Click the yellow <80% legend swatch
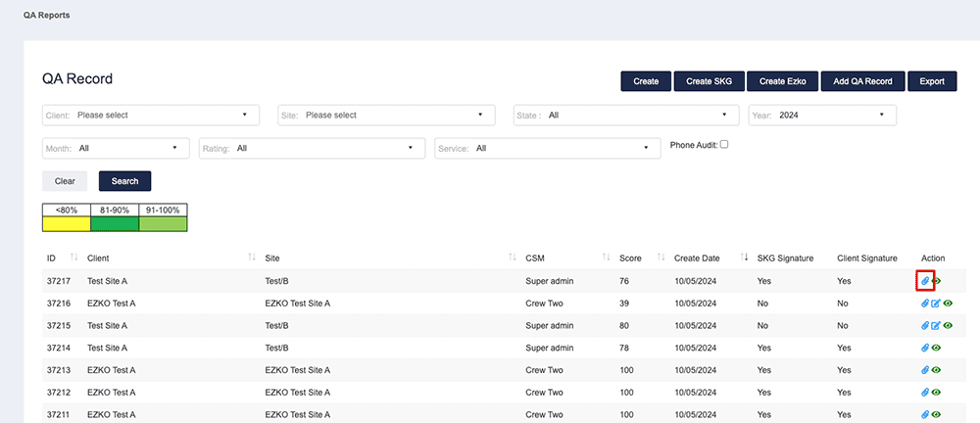980x423 pixels. coord(66,224)
